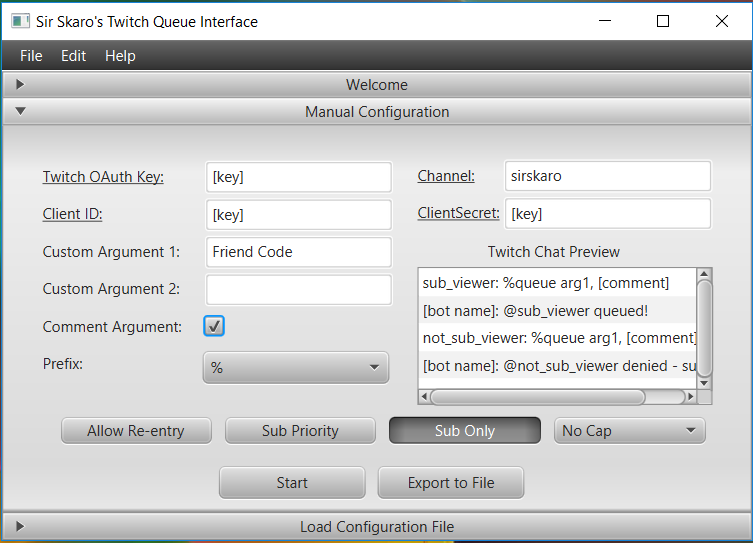This screenshot has width=753, height=543.
Task: Focus the Custom Argument 1 field
Action: pos(299,252)
